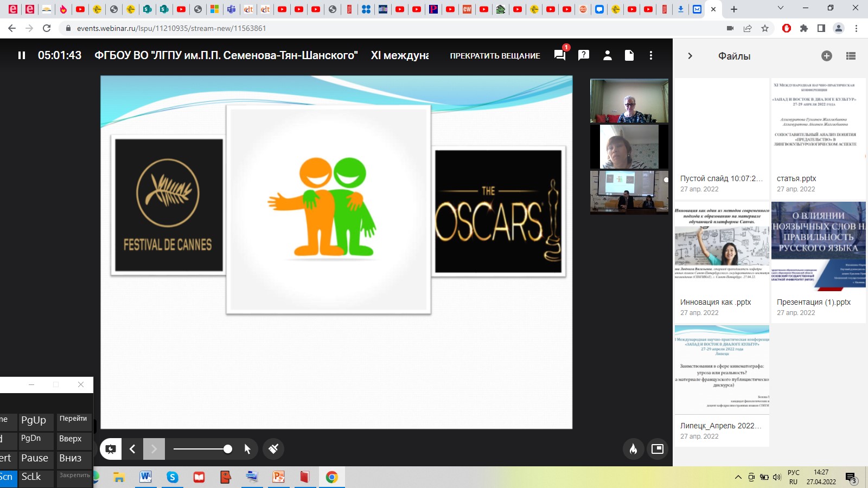Screen dimensions: 868x488
Task: Click the flame reactions icon
Action: tap(633, 449)
